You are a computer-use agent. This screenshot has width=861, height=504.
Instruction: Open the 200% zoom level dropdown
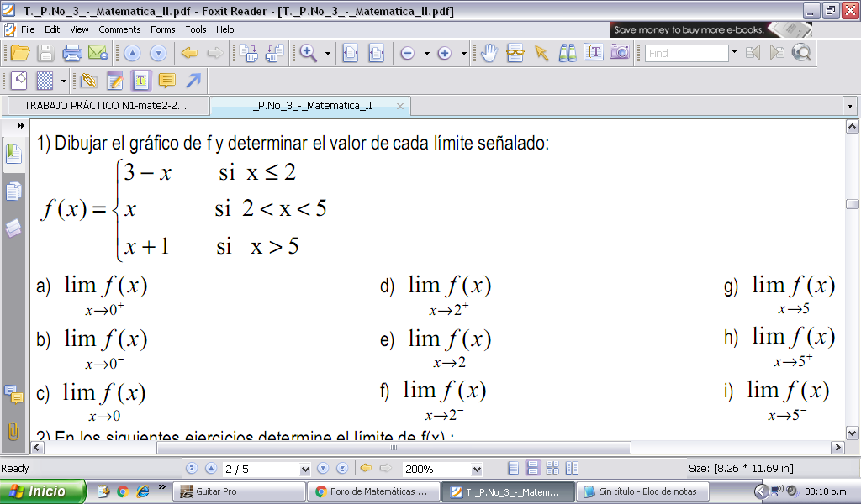477,470
